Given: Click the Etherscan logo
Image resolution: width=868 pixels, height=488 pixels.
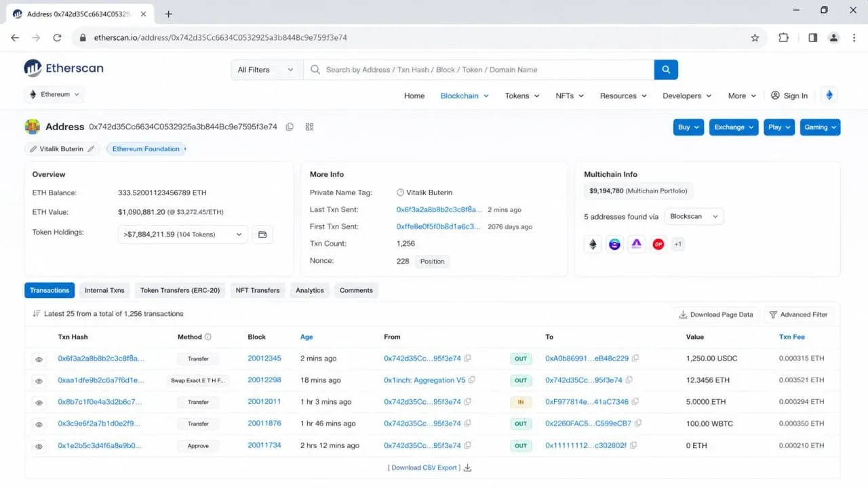Looking at the screenshot, I should click(64, 68).
